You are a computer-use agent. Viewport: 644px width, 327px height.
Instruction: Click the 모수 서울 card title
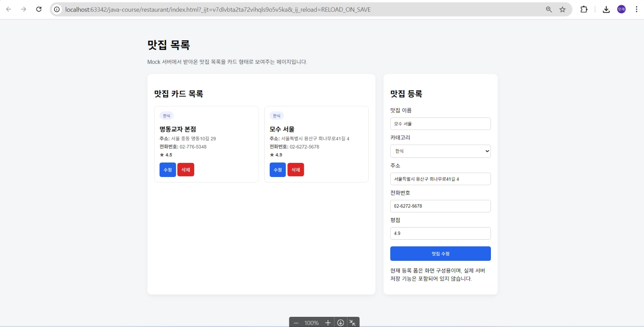click(282, 129)
